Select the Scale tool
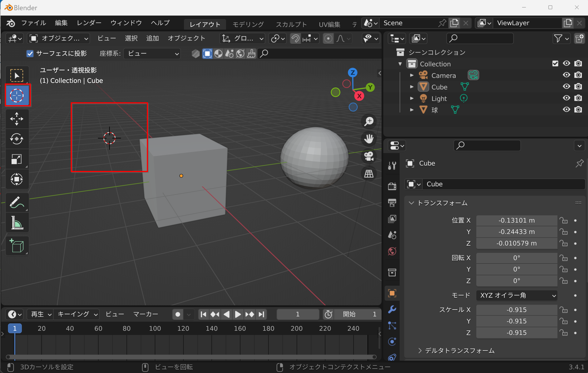The height and width of the screenshot is (373, 588). tap(17, 159)
